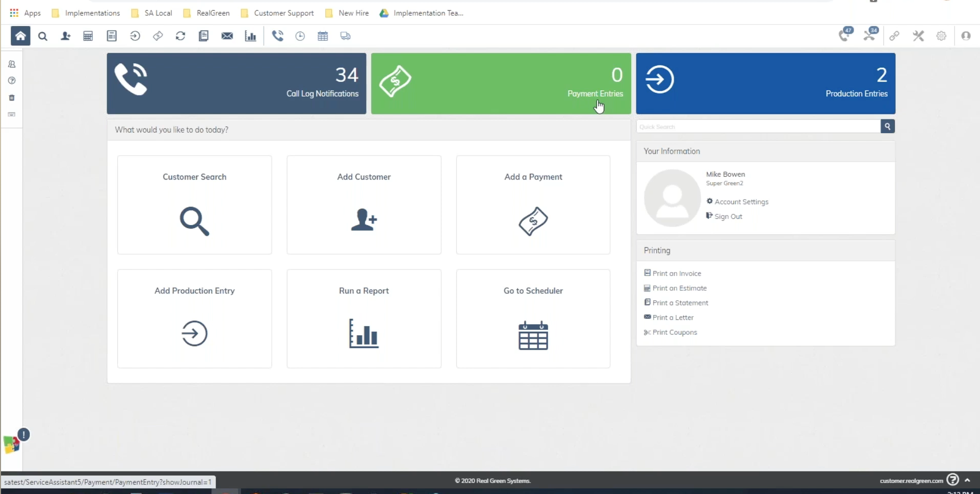Click the Print an Invoice link
Screen dimensions: 980x494
tap(676, 274)
